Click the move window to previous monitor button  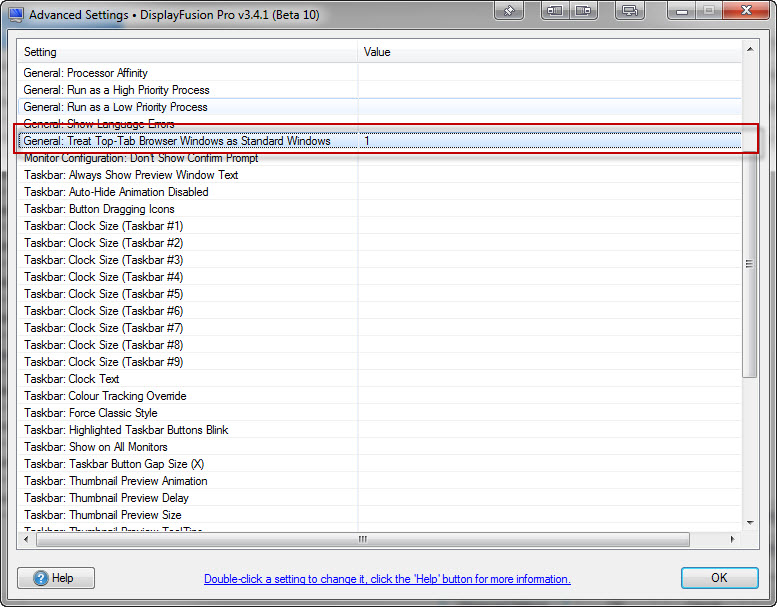point(555,11)
